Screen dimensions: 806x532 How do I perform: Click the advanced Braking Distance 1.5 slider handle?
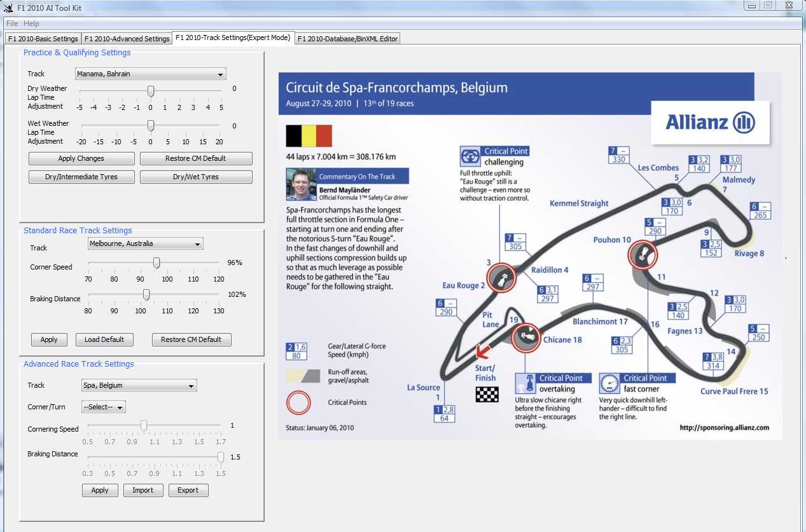pos(221,456)
